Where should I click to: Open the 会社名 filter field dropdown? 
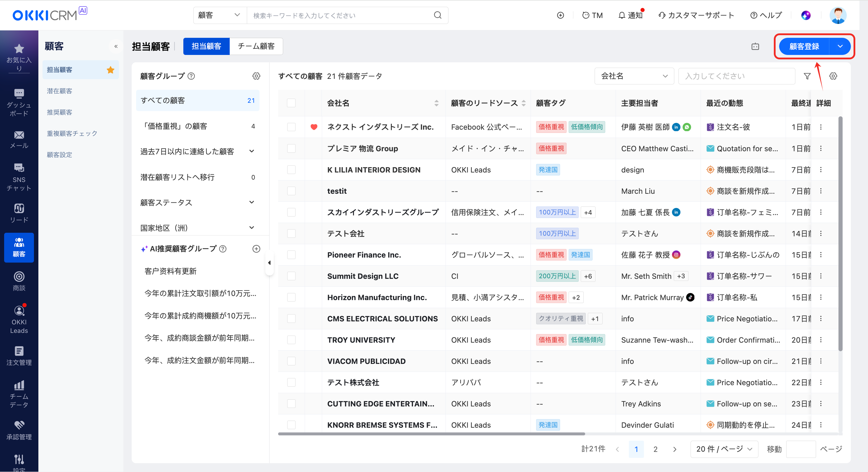(634, 76)
